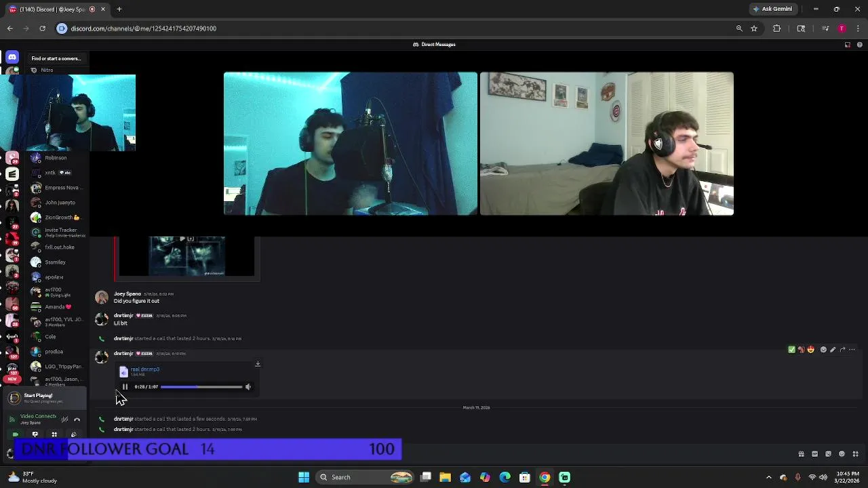Click the Chrome address bar URL
This screenshot has width=868, height=488.
pyautogui.click(x=144, y=28)
